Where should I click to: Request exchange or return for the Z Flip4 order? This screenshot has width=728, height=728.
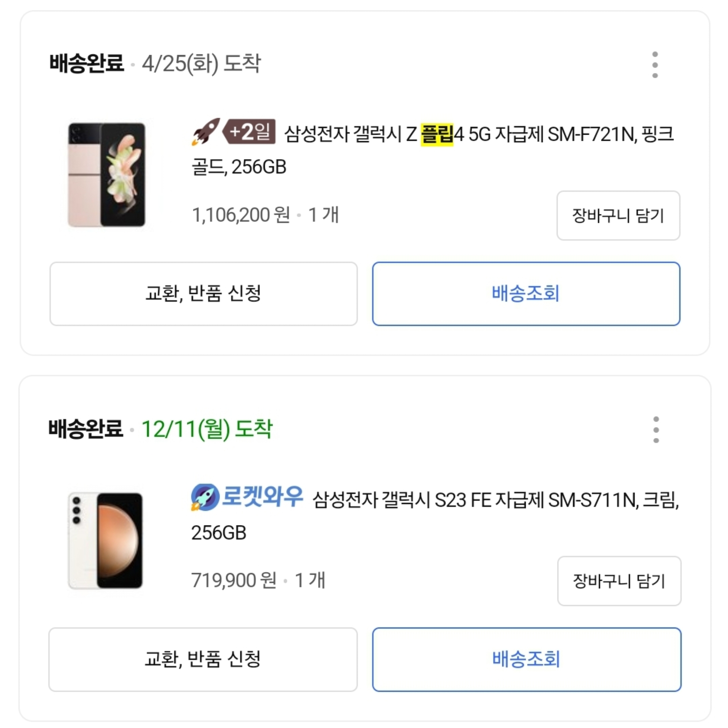(203, 294)
